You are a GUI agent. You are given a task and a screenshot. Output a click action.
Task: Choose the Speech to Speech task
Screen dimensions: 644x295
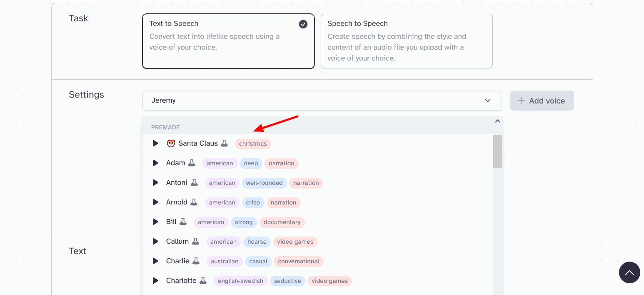point(406,41)
